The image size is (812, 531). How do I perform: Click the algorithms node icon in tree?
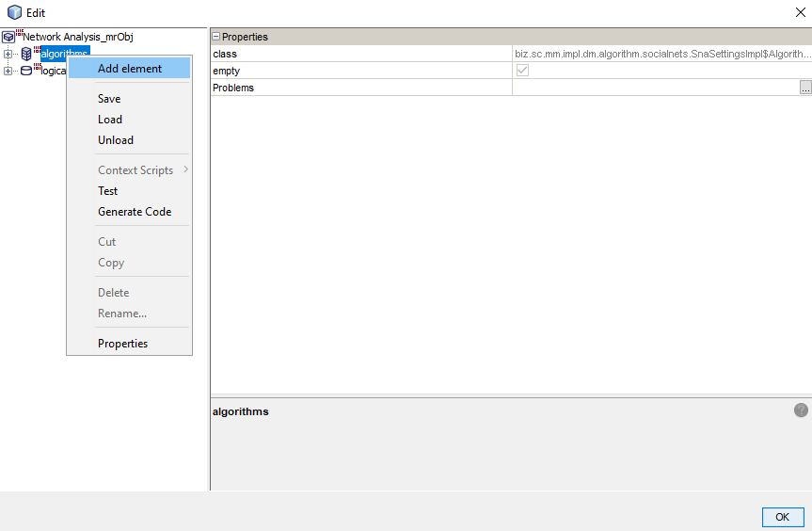point(26,54)
